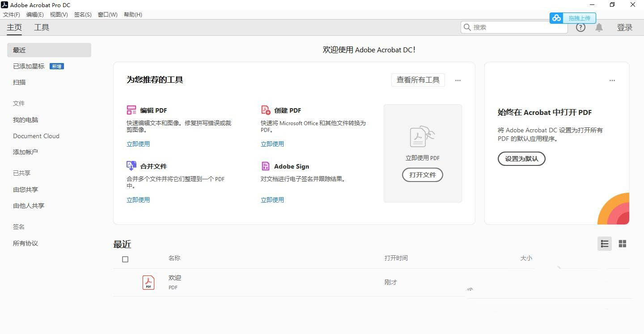Click the Create PDF tool icon

266,110
